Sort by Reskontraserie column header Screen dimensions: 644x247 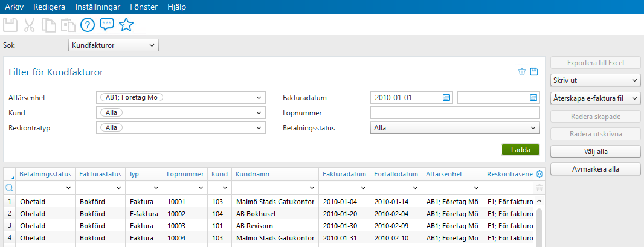coord(509,174)
